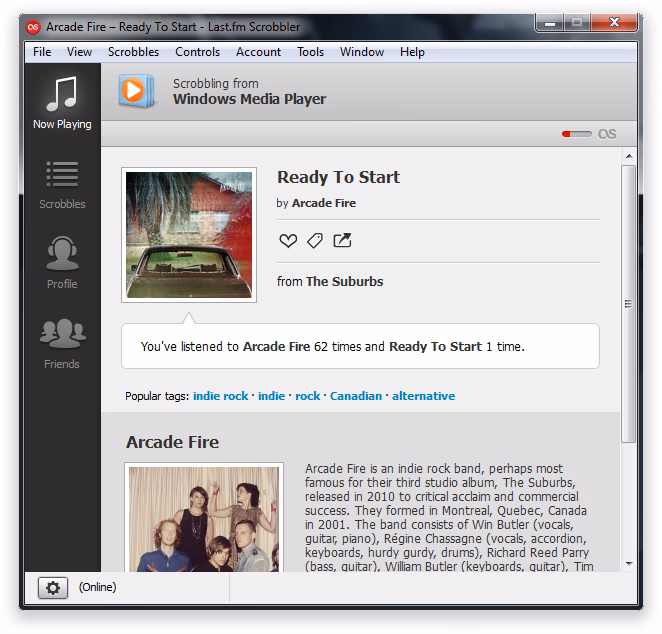Click 'Ready To Start' in the listen count message
Screen dimensions: 662x634
click(x=435, y=347)
